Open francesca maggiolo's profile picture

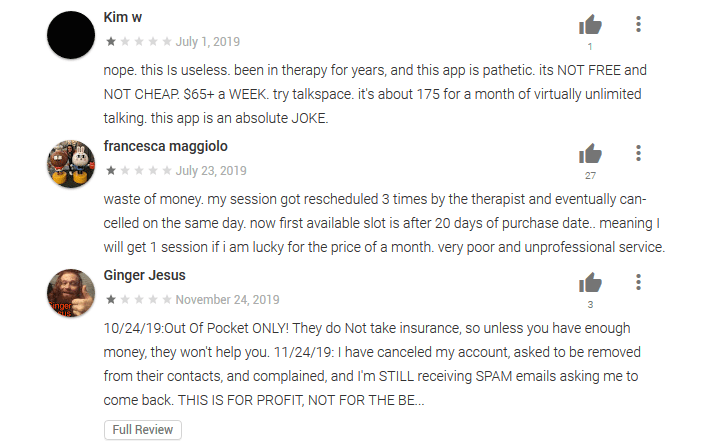pyautogui.click(x=72, y=163)
